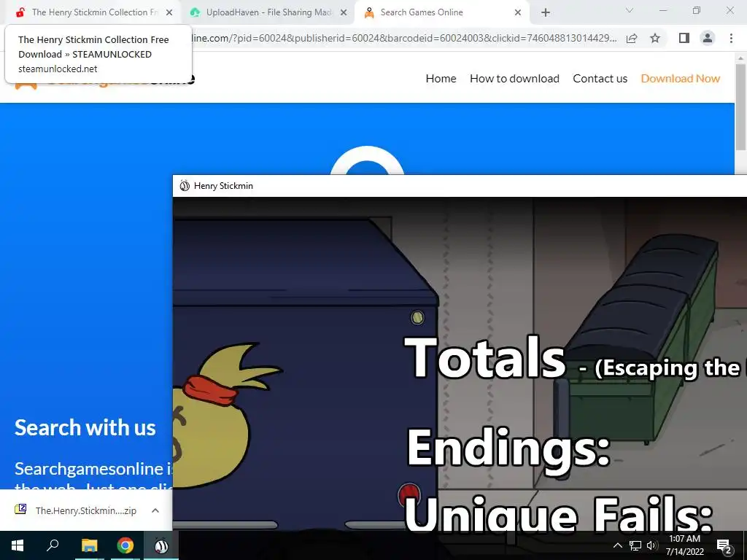Switch to the UploadHaven File Sharing tab

(269, 12)
